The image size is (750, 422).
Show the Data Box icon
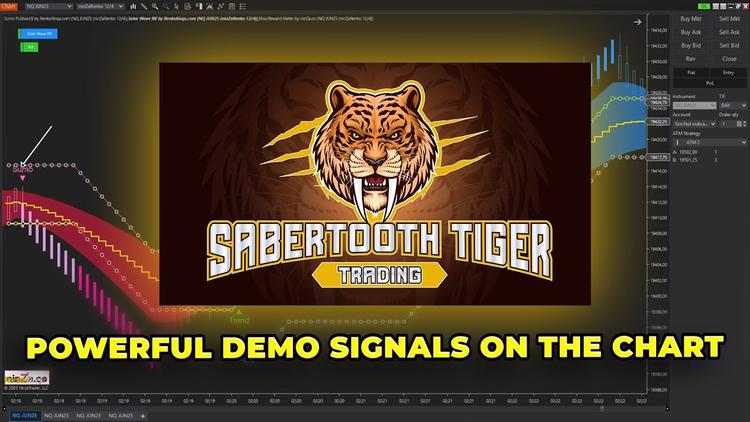pos(188,6)
